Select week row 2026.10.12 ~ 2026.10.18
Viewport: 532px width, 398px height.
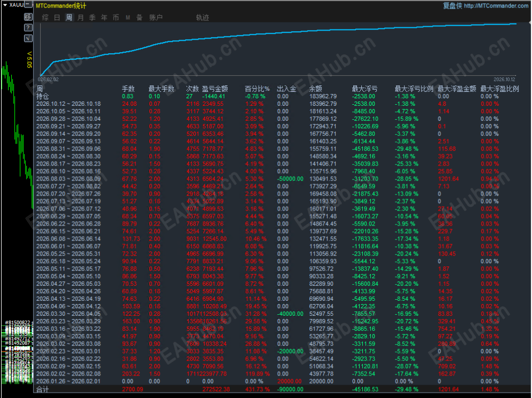69,104
